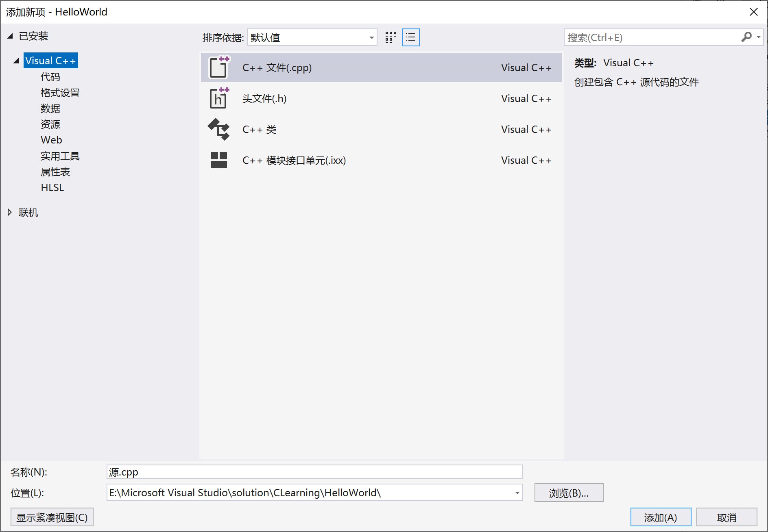Click Visual C++ type in .ixx row
The height and width of the screenshot is (532, 768).
[x=526, y=160]
